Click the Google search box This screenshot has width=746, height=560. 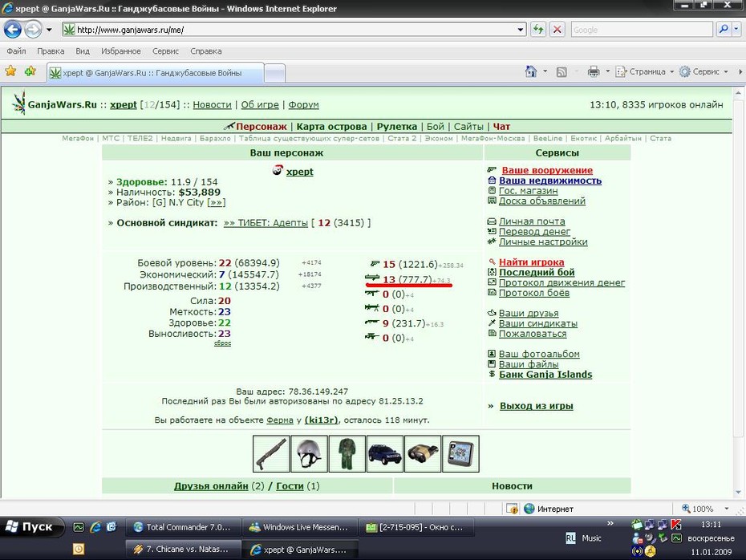(641, 30)
